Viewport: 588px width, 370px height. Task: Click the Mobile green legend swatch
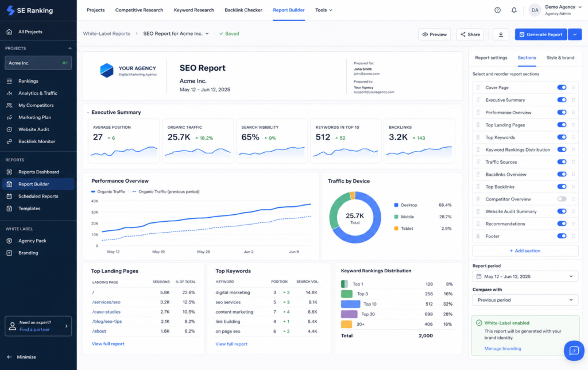[396, 217]
